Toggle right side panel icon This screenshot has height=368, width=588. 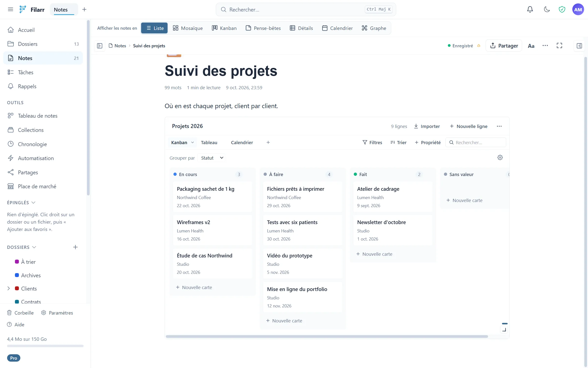pos(579,46)
